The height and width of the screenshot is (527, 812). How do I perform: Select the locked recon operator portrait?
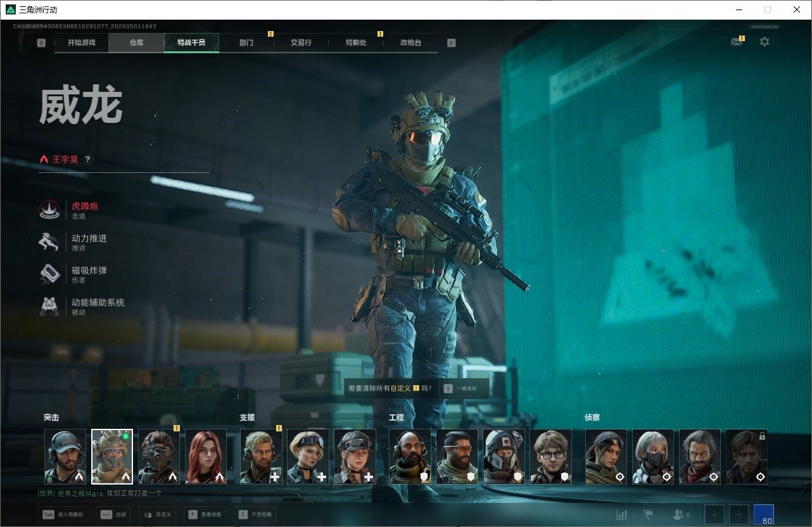coord(747,457)
